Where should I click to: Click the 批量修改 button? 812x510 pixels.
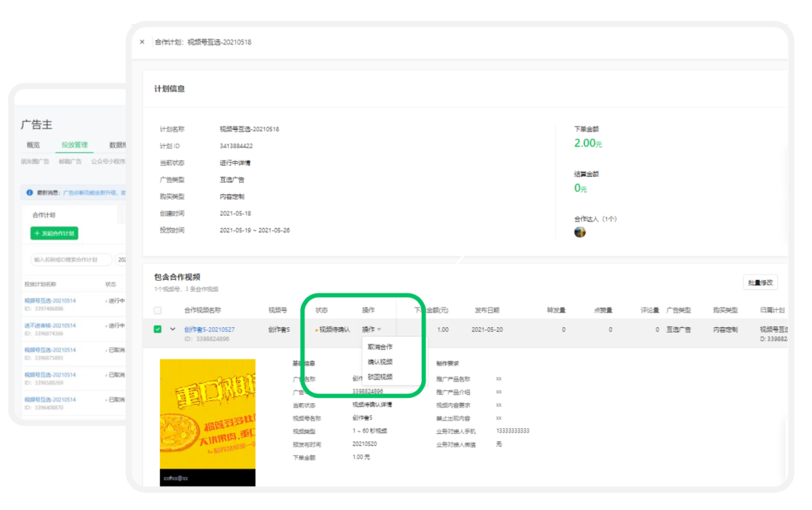(x=760, y=283)
